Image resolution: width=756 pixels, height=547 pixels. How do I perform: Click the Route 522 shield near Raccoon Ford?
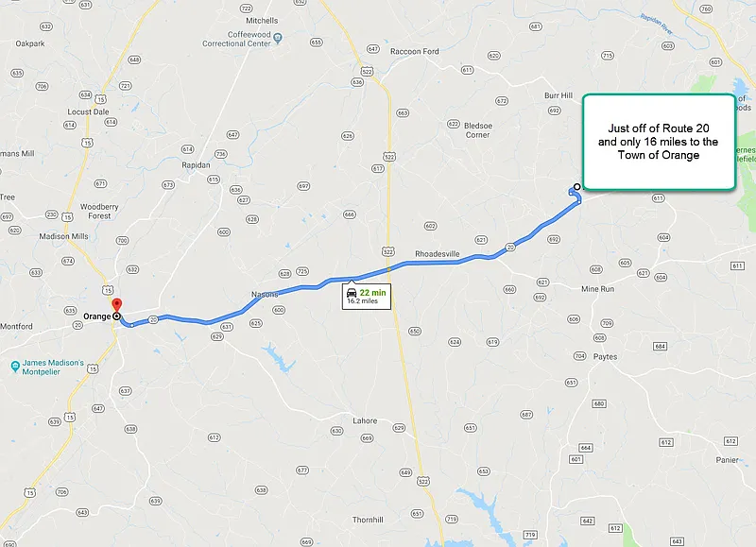[x=367, y=71]
